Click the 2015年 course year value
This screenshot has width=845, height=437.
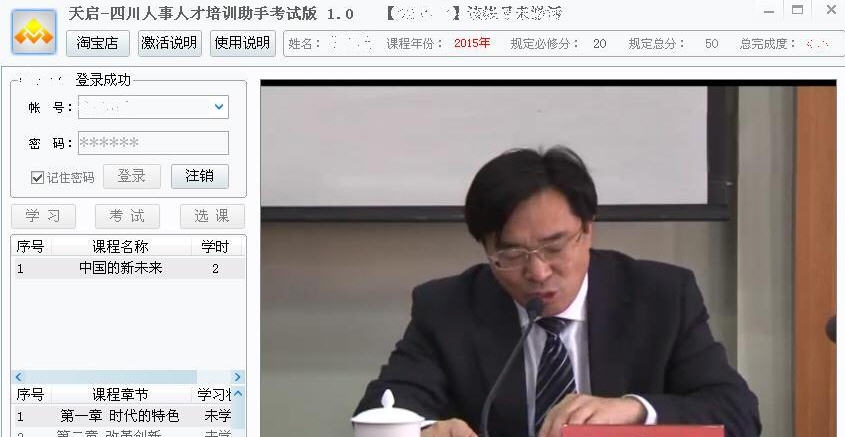(472, 43)
